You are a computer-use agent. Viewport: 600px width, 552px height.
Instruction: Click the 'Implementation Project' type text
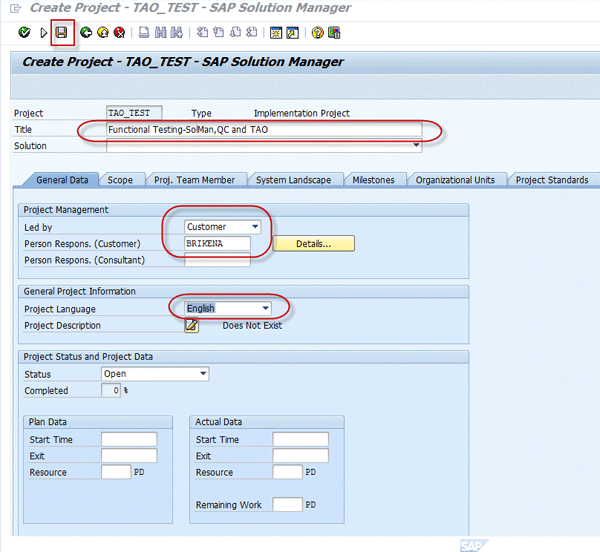302,113
